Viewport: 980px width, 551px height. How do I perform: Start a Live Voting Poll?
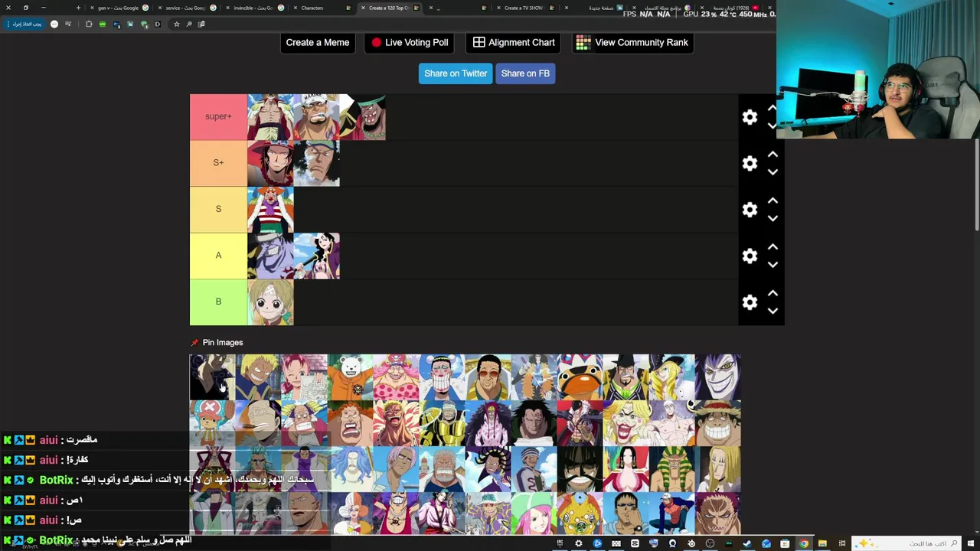click(410, 43)
